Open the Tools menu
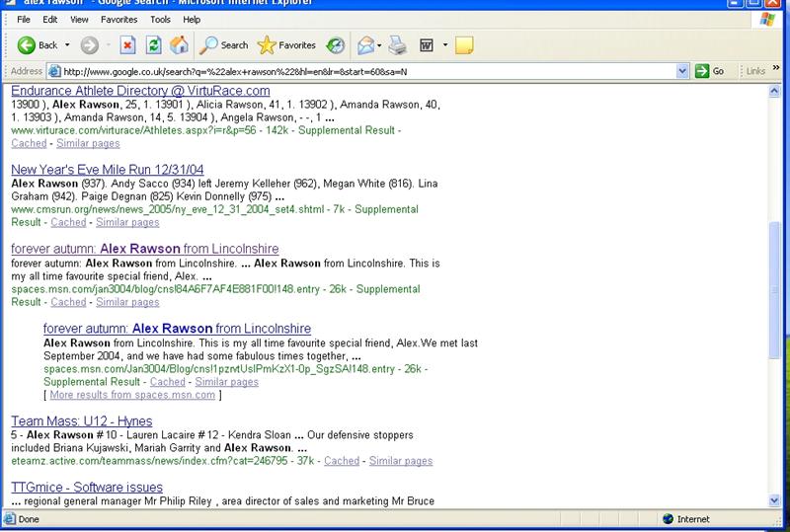 [x=160, y=20]
